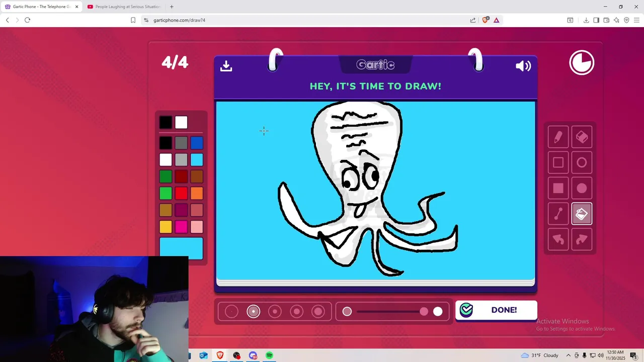Open the weather widget 31°F Cloudy
Viewport: 644px width, 362px height.
click(x=539, y=355)
